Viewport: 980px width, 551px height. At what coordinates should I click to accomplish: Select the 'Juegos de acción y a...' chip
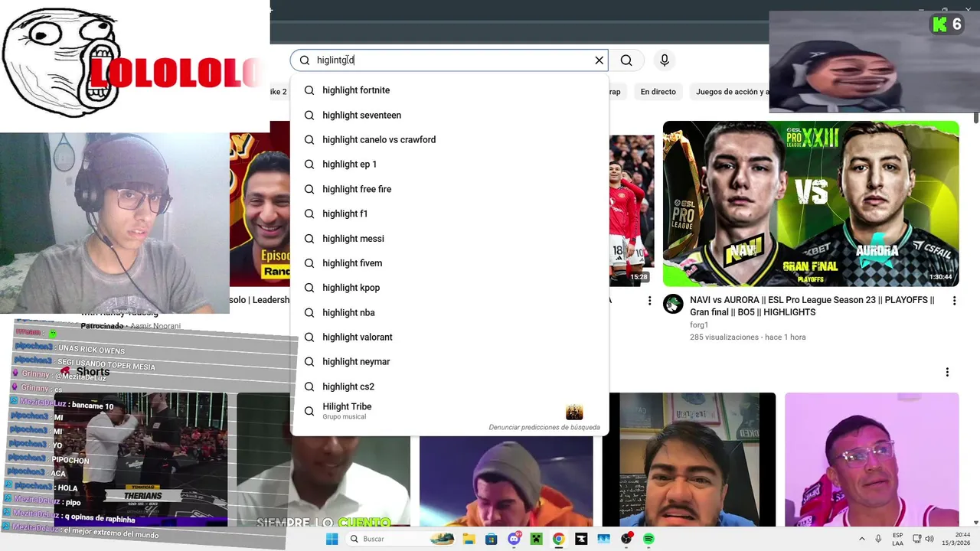730,92
